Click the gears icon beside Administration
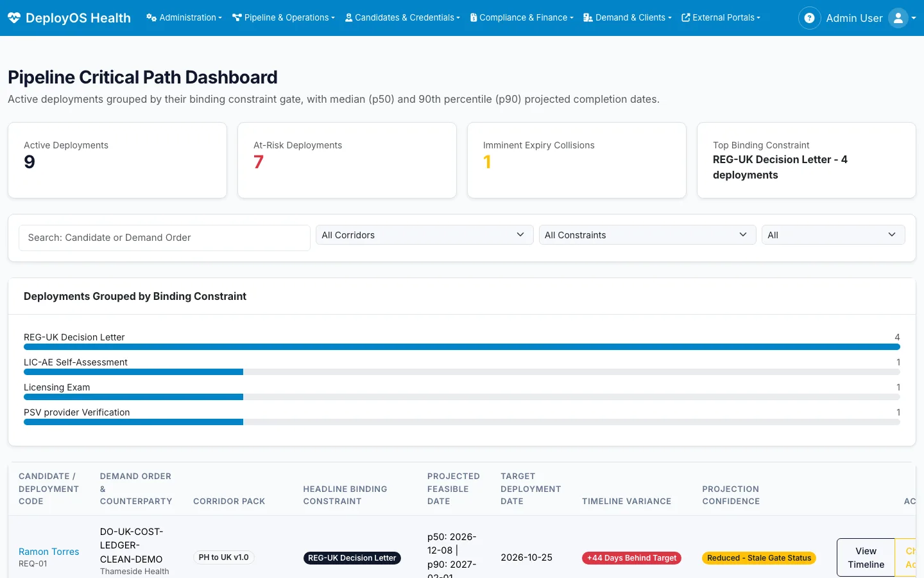Viewport: 924px width, 578px height. point(151,18)
